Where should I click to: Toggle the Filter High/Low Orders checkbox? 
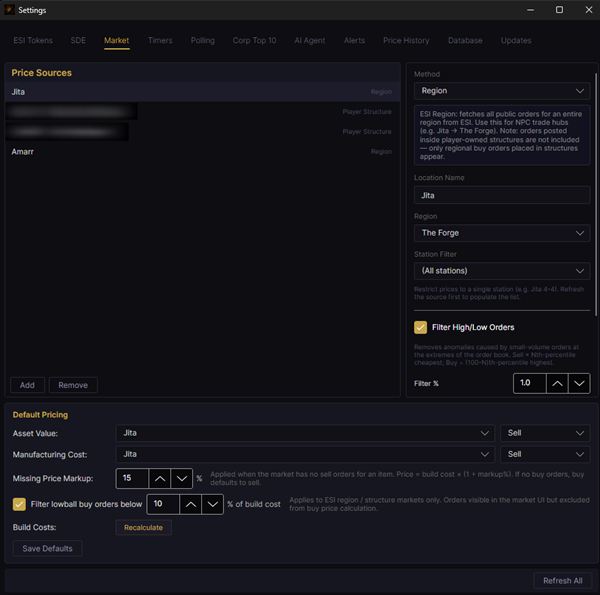point(421,328)
